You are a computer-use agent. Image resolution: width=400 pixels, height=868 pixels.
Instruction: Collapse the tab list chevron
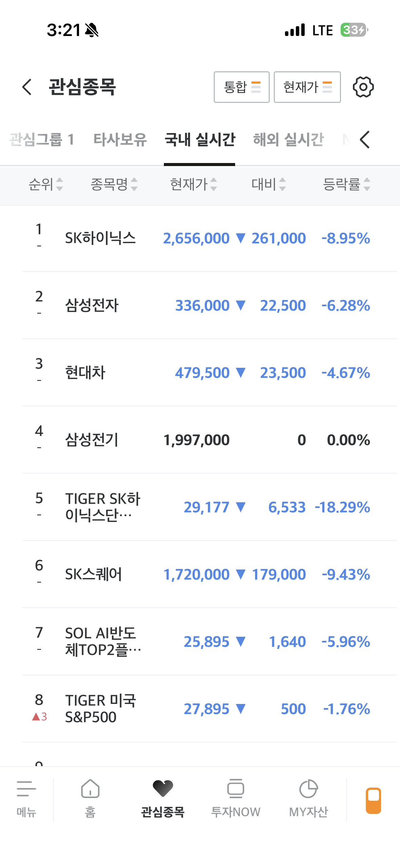(365, 140)
